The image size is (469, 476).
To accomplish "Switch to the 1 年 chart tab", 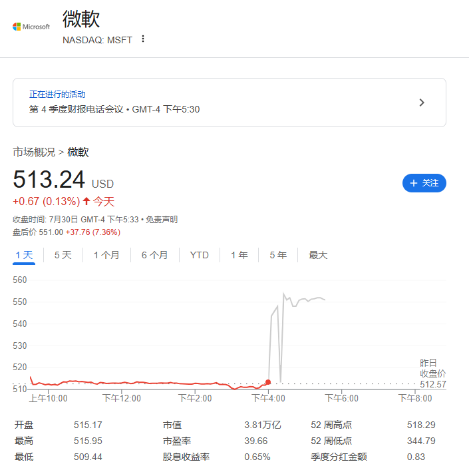I will click(x=239, y=255).
